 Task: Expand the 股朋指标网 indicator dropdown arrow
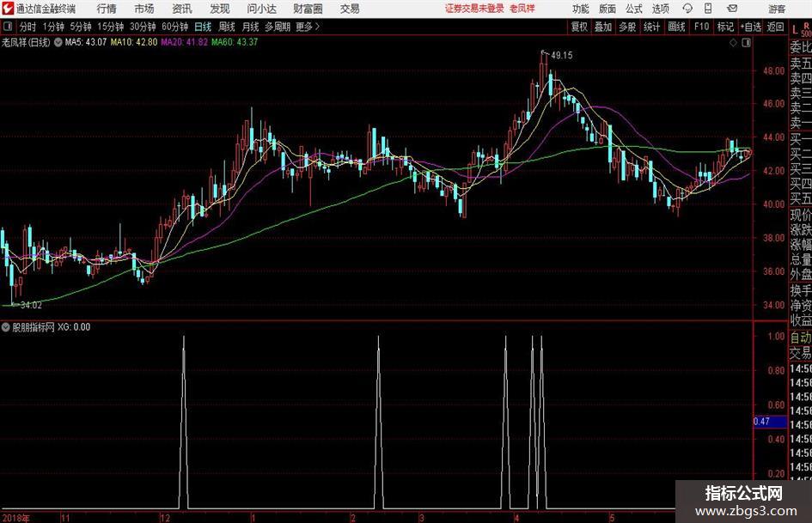click(6, 327)
